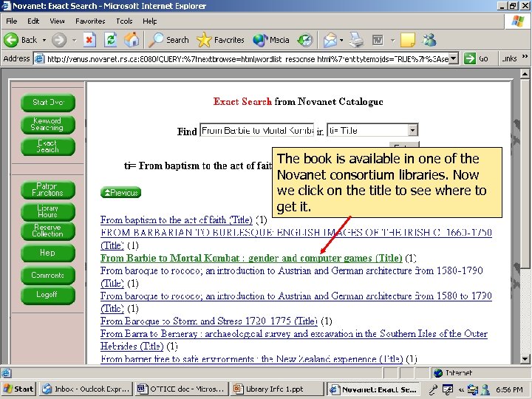532x399 pixels.
Task: Click the Comments sidebar button
Action: [48, 275]
